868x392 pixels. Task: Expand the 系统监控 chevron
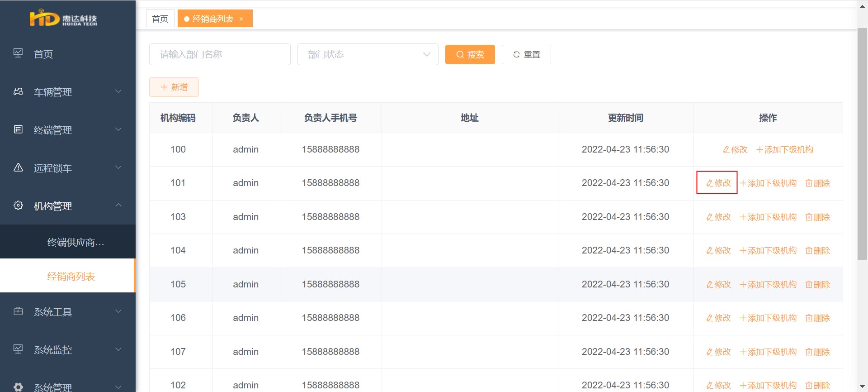[x=118, y=349]
